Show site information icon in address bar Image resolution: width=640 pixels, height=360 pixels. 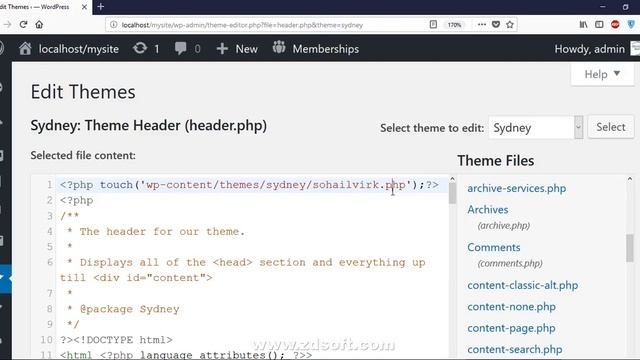point(114,25)
